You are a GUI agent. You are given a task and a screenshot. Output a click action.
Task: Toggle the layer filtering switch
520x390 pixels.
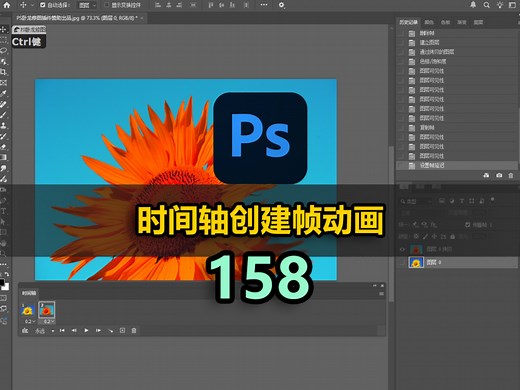point(492,200)
